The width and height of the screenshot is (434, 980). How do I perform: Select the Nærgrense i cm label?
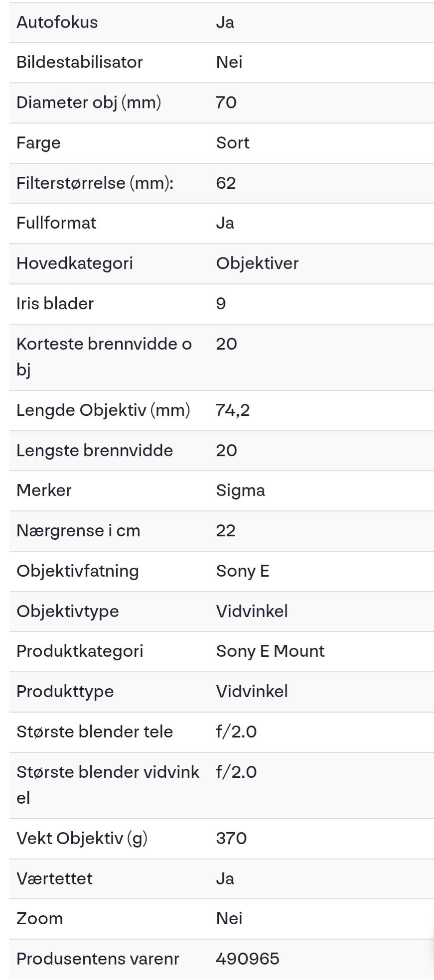[x=78, y=530]
